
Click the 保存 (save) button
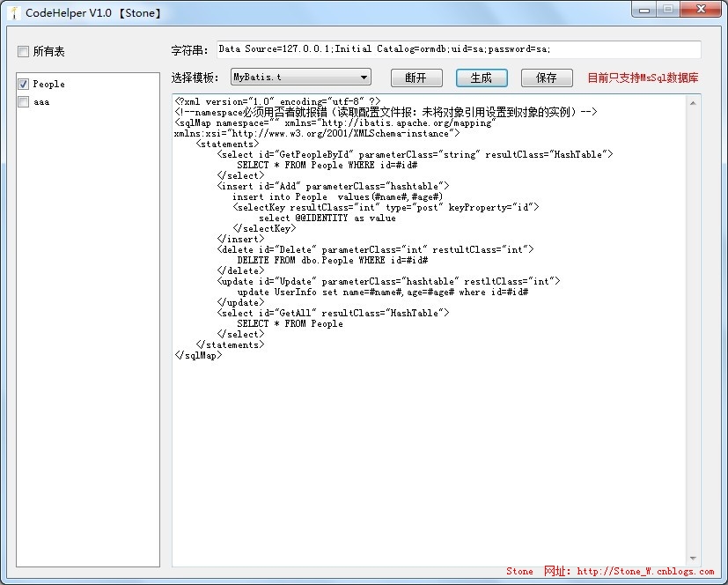(x=547, y=78)
